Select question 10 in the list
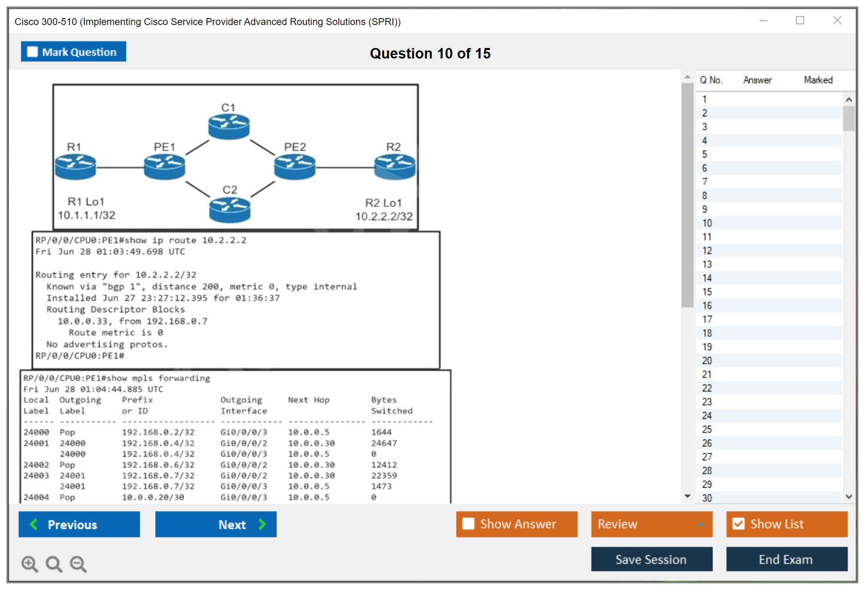The height and width of the screenshot is (593, 868). [x=707, y=223]
